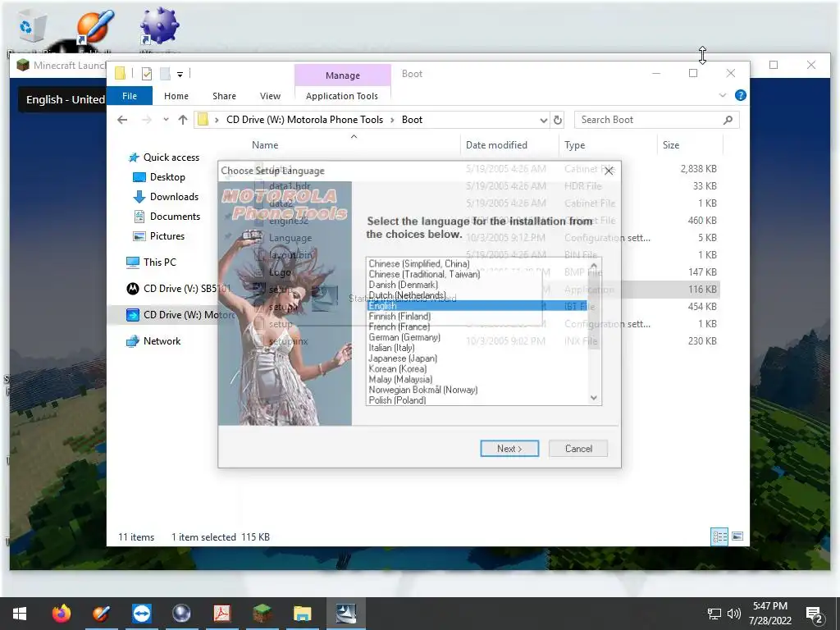Switch to Minecraft Launcher taskbar icon
The image size is (840, 630).
click(262, 614)
